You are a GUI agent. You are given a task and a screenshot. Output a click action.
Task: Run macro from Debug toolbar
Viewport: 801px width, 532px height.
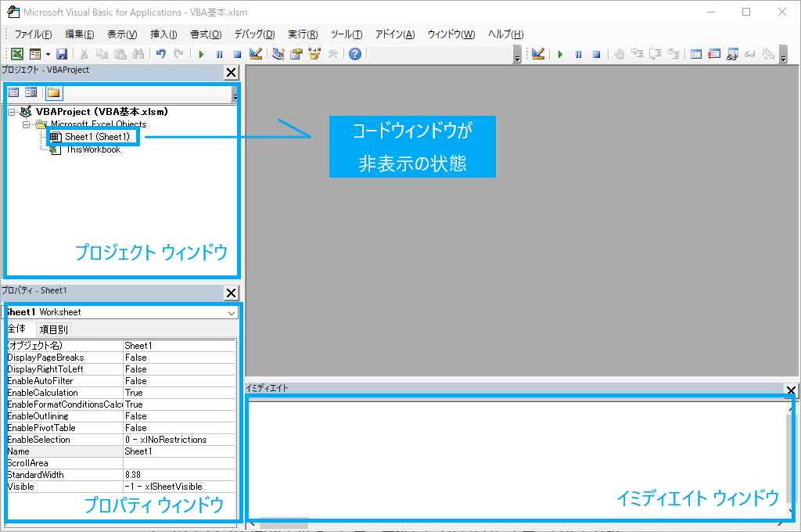click(x=560, y=54)
